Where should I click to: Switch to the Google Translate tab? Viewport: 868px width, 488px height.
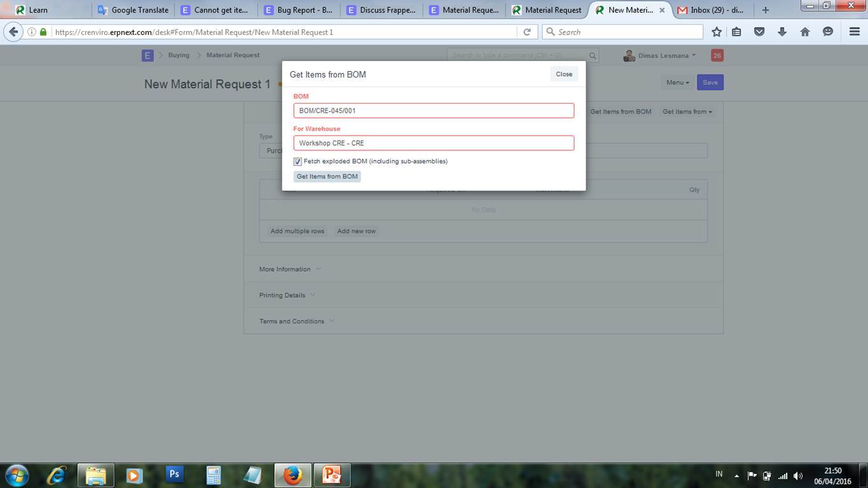[133, 10]
